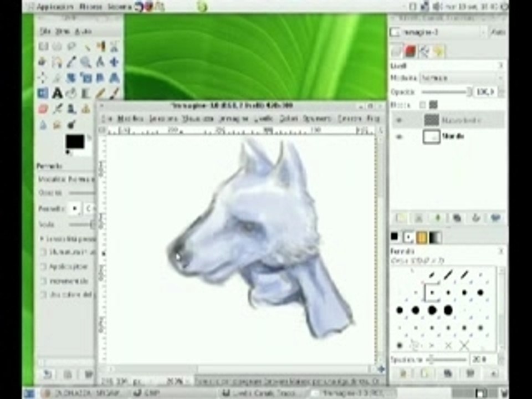This screenshot has width=532, height=399.
Task: Select the Rotate tool
Action: [x=71, y=78]
